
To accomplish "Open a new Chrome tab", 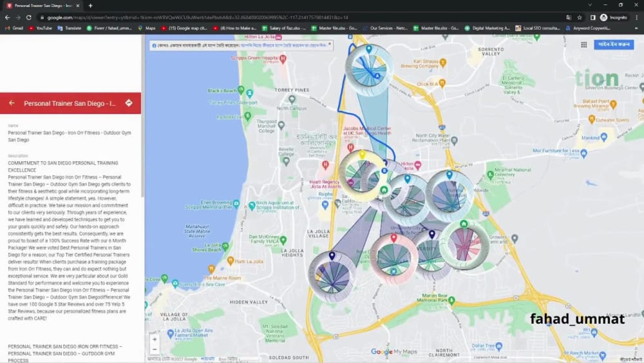I will coord(90,6).
